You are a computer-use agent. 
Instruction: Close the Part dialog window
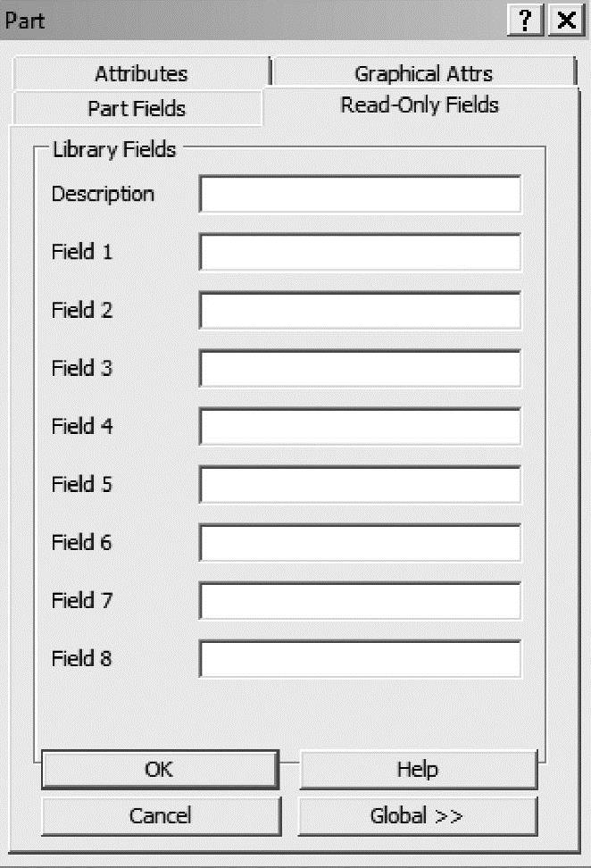click(x=565, y=21)
